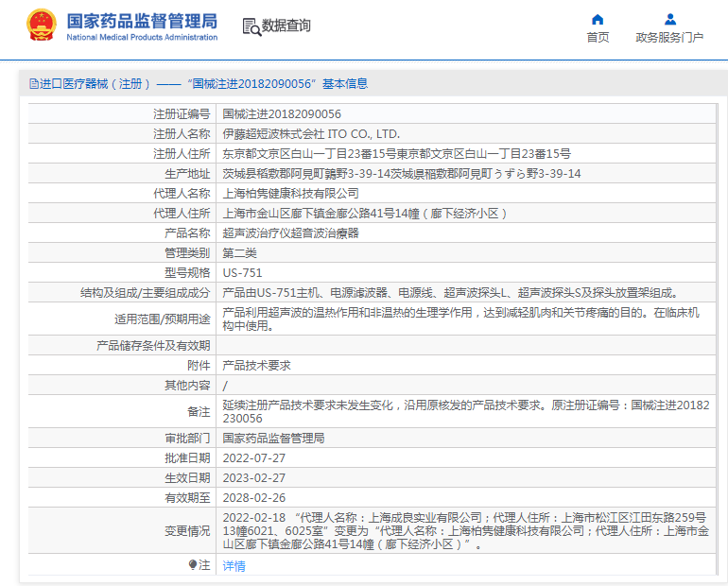Screen dimensions: 728x586
Task: Select product name 超声波治疗仪 value
Action: click(x=290, y=233)
